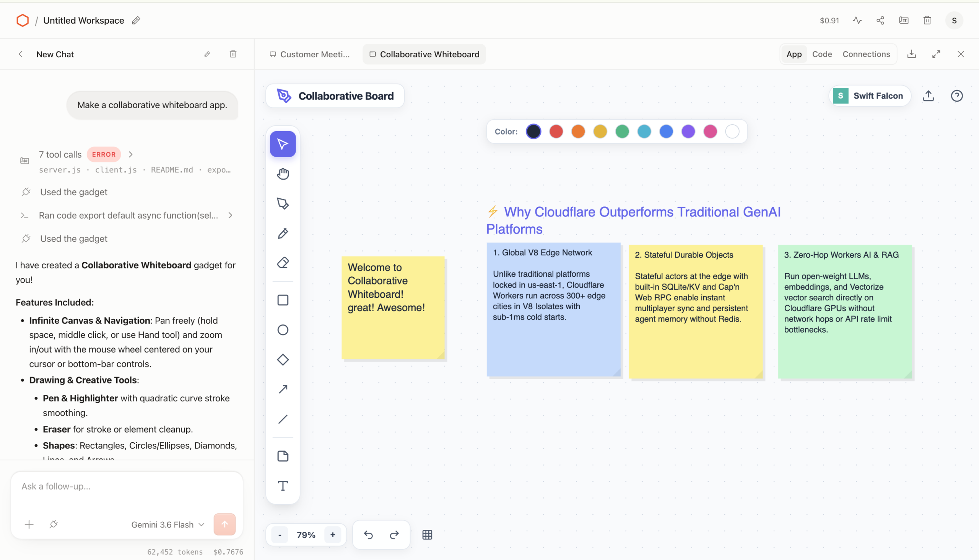Image resolution: width=979 pixels, height=560 pixels.
Task: Toggle the canvas grid
Action: (x=428, y=535)
